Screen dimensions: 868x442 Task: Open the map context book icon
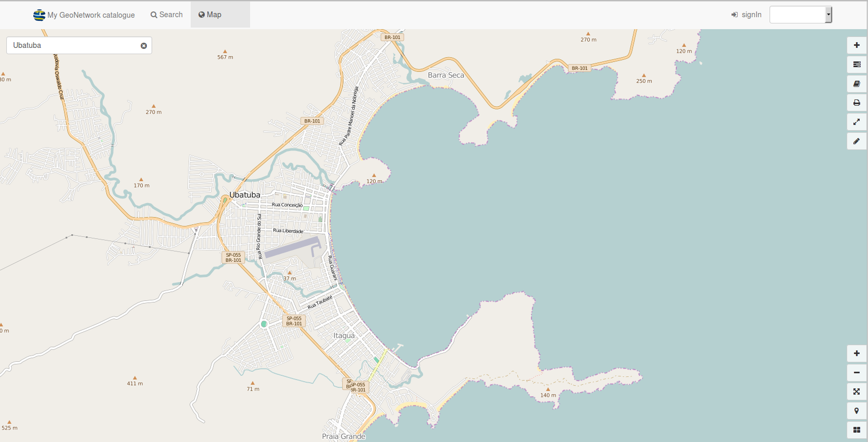tap(857, 84)
